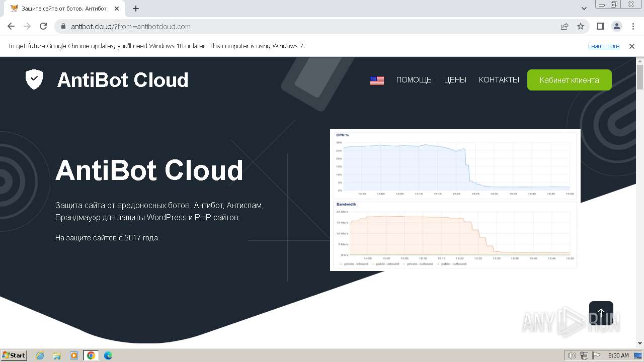Click the 'Защита сайта от вредоносных ботов' paragraph
Viewport: 644px width, 362px height.
159,212
